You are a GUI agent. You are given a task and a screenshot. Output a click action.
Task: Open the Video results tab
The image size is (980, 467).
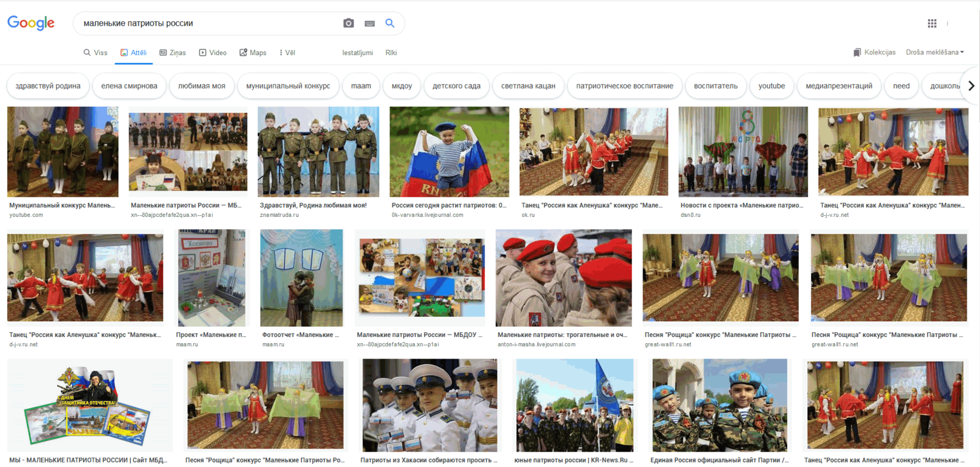tap(213, 53)
